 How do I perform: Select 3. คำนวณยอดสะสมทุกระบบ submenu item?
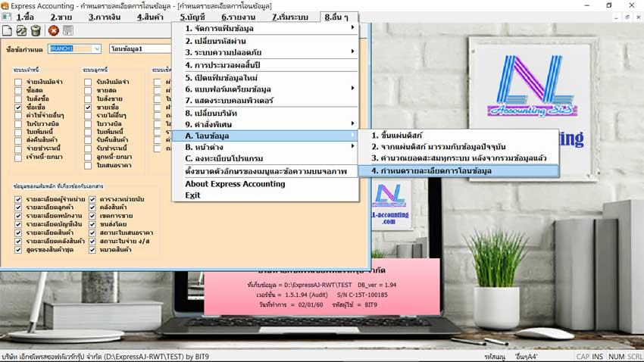458,158
